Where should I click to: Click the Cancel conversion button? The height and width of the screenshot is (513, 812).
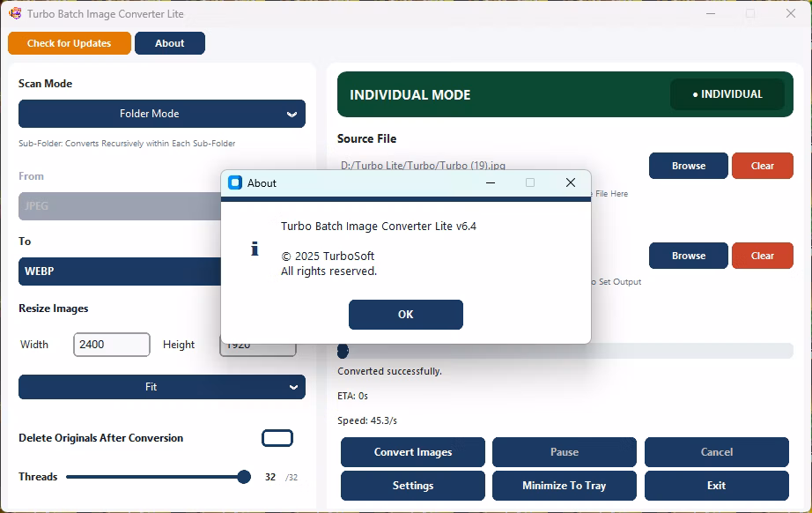pos(717,452)
